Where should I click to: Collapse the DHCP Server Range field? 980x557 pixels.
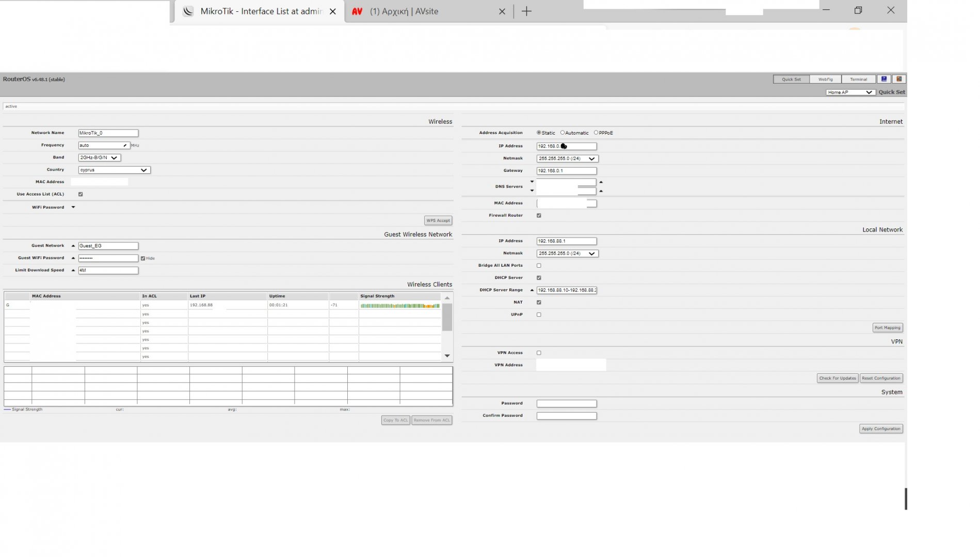point(532,290)
